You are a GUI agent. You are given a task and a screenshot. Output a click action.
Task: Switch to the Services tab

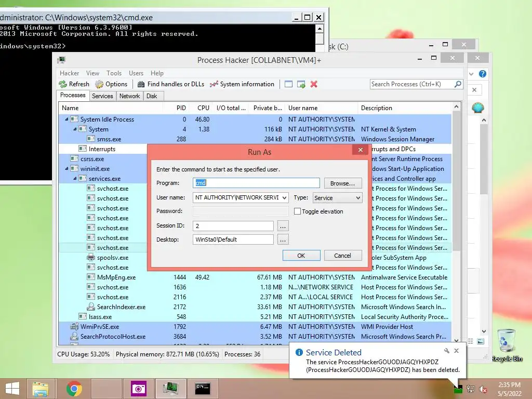(x=102, y=96)
